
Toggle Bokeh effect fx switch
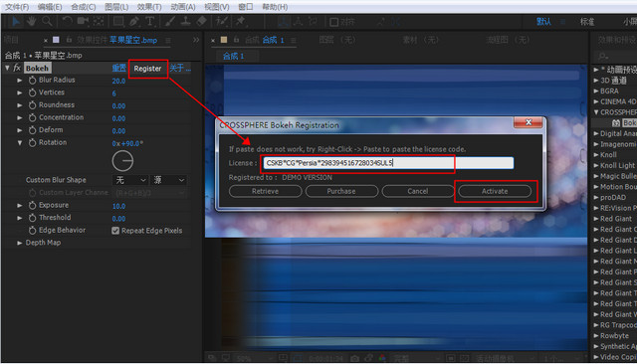click(x=17, y=68)
